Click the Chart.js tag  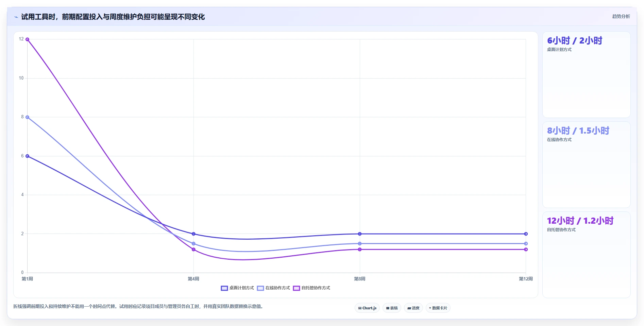coord(367,308)
